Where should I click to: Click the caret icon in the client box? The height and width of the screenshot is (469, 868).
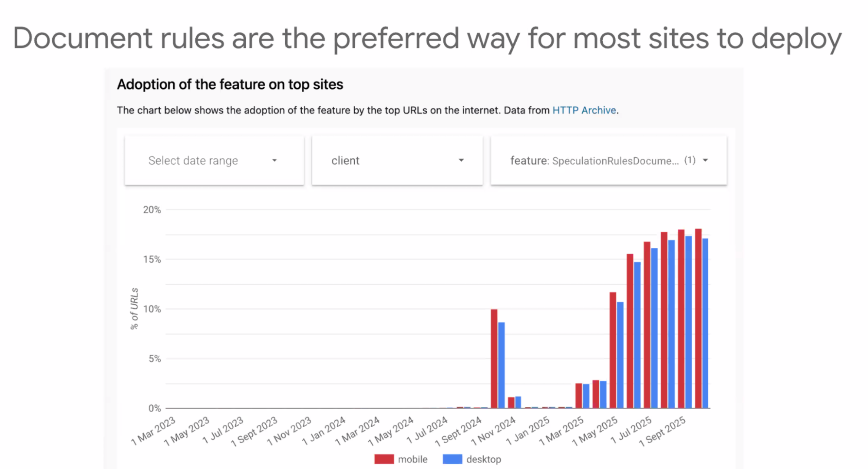461,160
